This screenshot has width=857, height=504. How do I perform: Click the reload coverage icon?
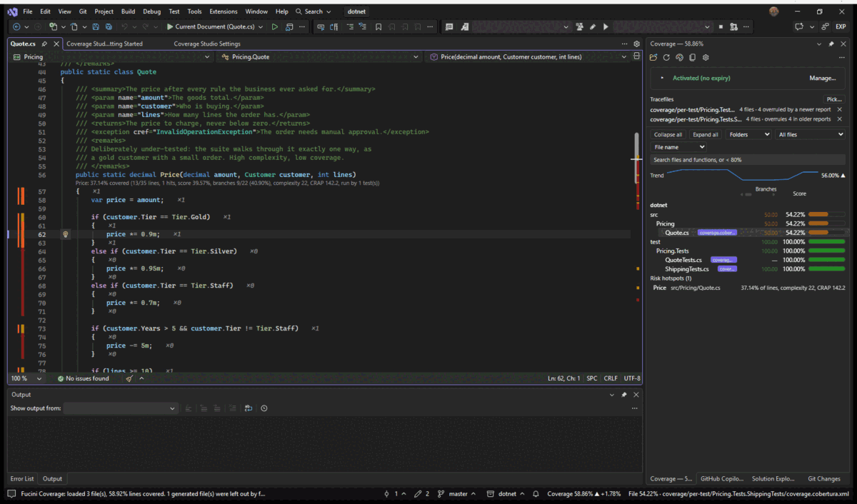[666, 57]
